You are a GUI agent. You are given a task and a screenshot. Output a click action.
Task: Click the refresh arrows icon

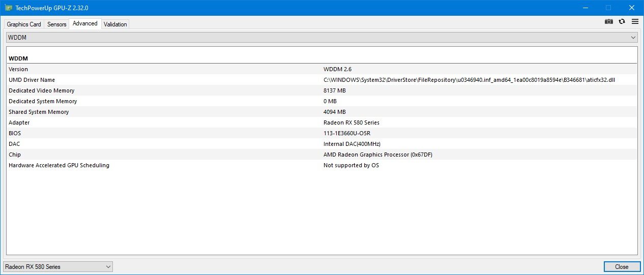622,21
